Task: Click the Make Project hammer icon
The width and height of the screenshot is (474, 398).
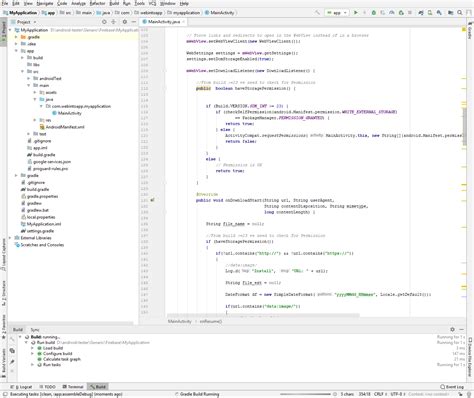Action: coord(317,13)
